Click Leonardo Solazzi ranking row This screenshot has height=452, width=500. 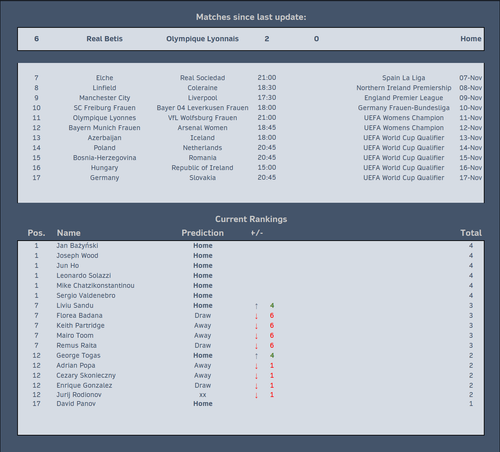tap(251, 276)
